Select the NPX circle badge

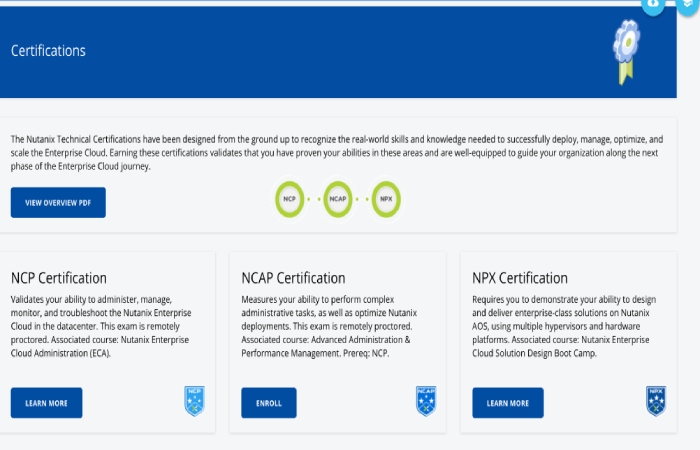coord(386,199)
